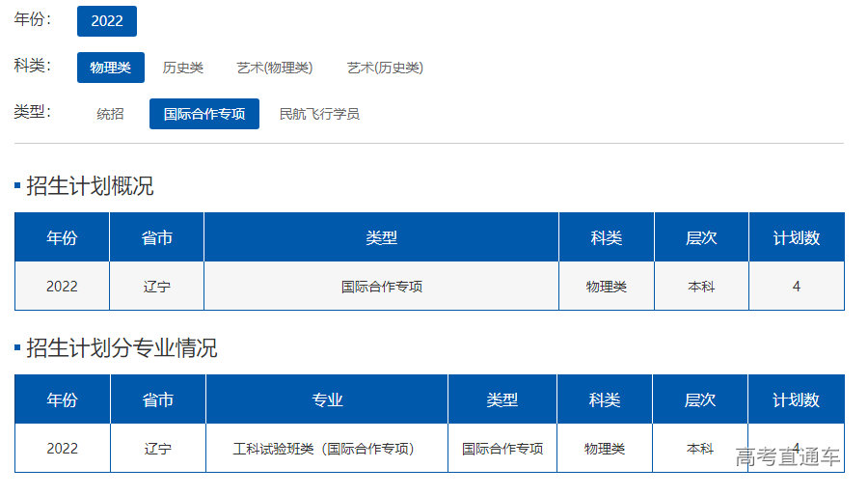Click 类型 column header in 招生计划概况 table
Screen dimensions: 868x495
(x=382, y=238)
